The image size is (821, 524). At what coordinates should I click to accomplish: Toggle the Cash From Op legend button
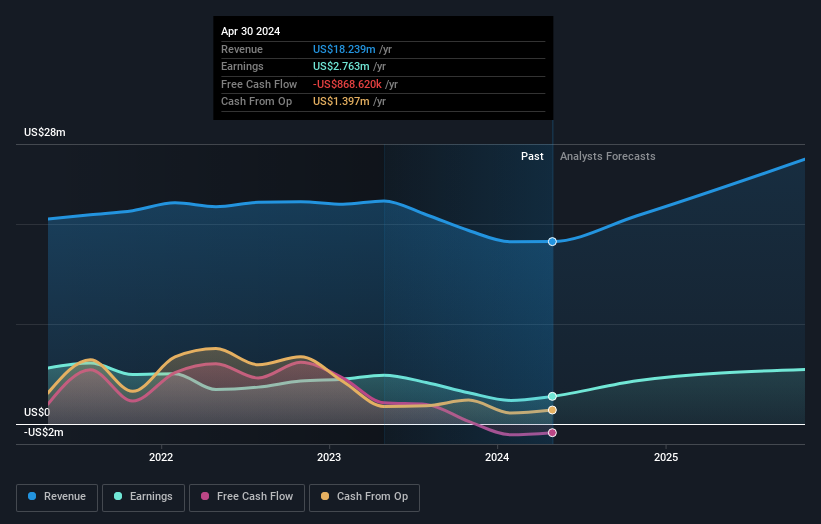click(x=364, y=497)
